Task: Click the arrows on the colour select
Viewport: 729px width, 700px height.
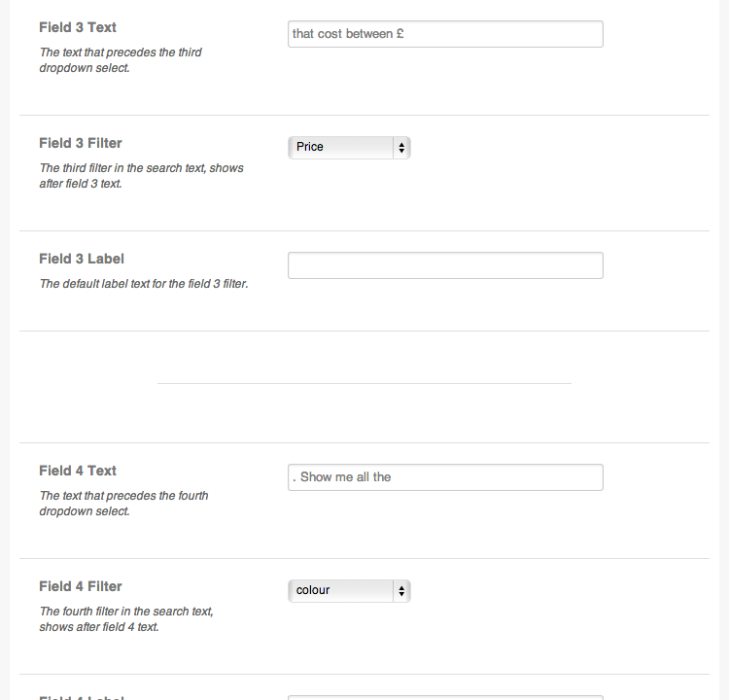Action: tap(401, 591)
